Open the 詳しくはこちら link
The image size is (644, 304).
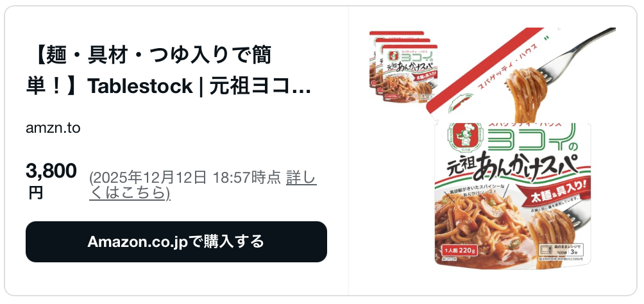pyautogui.click(x=203, y=185)
